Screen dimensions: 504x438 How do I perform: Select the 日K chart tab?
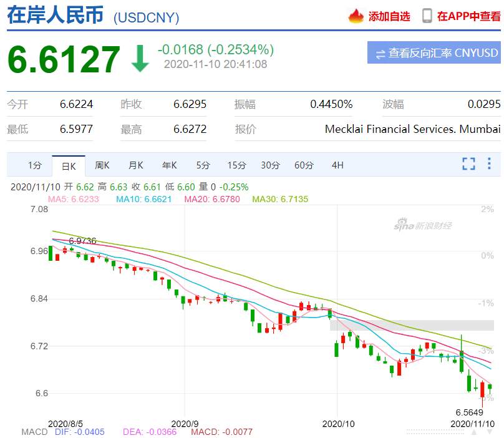pos(69,166)
